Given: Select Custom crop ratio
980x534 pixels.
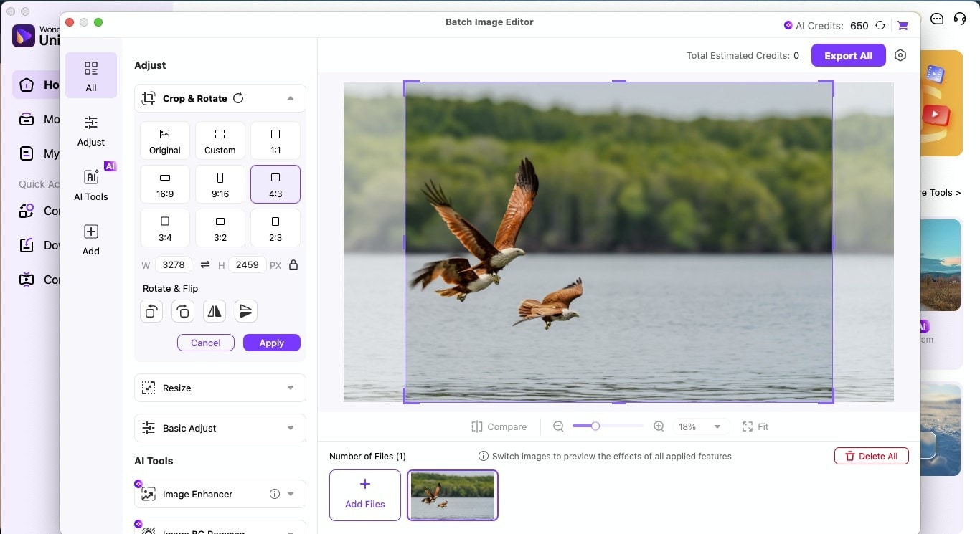Looking at the screenshot, I should point(220,140).
